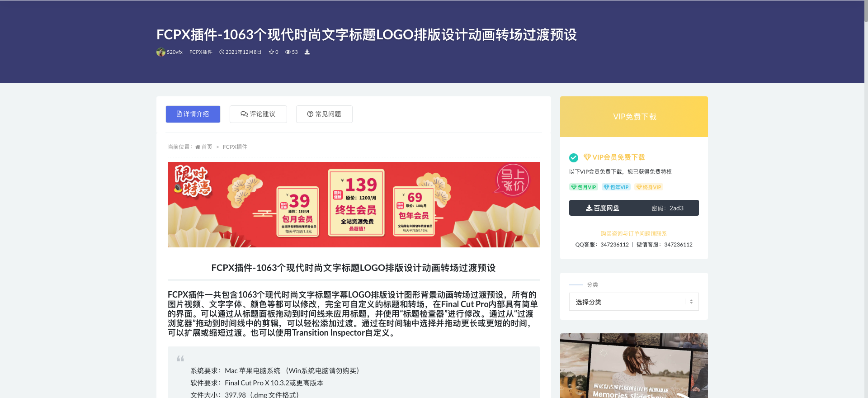Image resolution: width=868 pixels, height=398 pixels.
Task: Open the FCPX插件 category link in header
Action: (201, 52)
